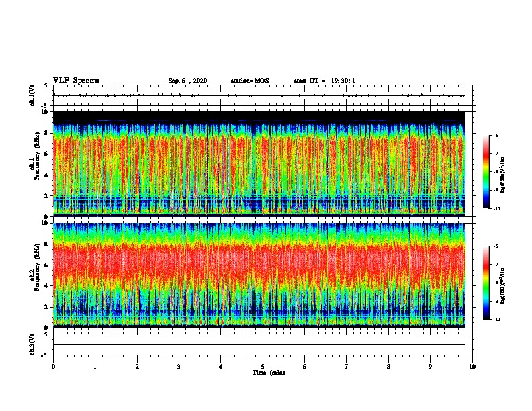Click inside the ch.1 spectrogram panel
The width and height of the screenshot is (532, 411).
[259, 164]
